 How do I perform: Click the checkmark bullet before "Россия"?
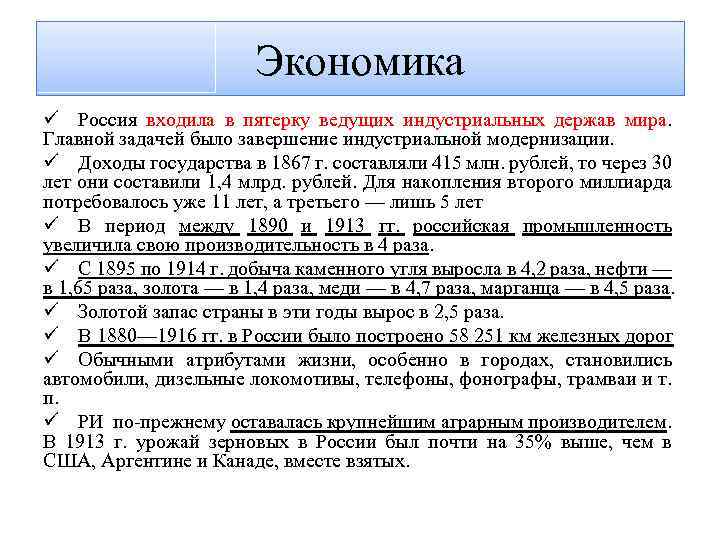point(51,118)
